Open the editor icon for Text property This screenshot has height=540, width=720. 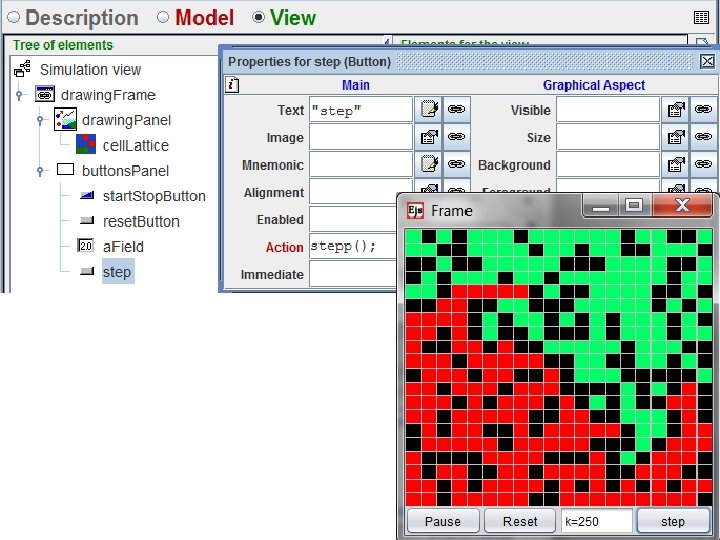pos(429,109)
